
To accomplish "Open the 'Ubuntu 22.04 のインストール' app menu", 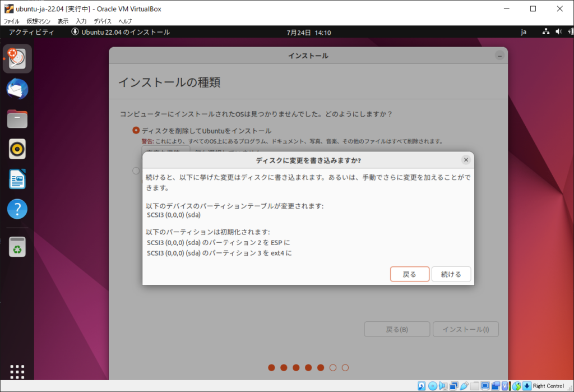I will pyautogui.click(x=121, y=32).
